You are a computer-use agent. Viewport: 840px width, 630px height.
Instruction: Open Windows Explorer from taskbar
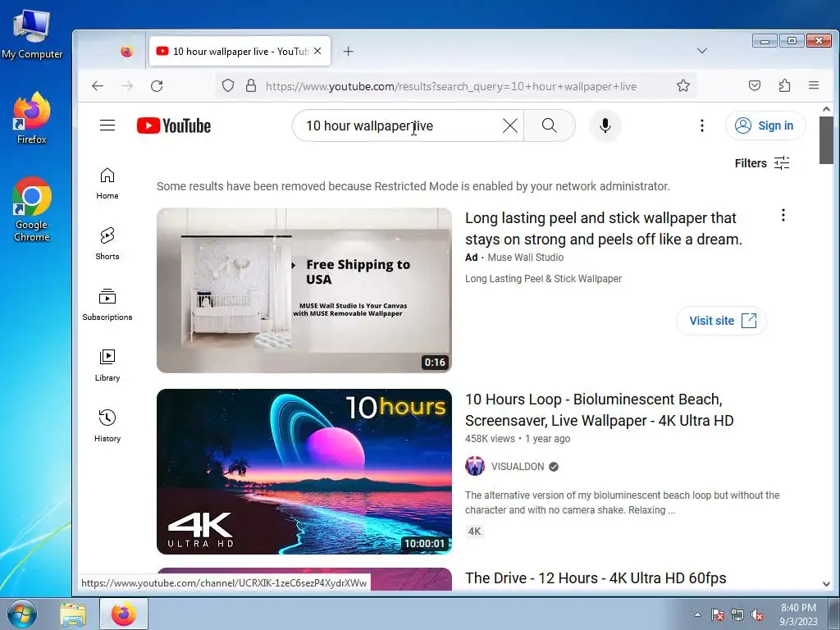[x=73, y=614]
